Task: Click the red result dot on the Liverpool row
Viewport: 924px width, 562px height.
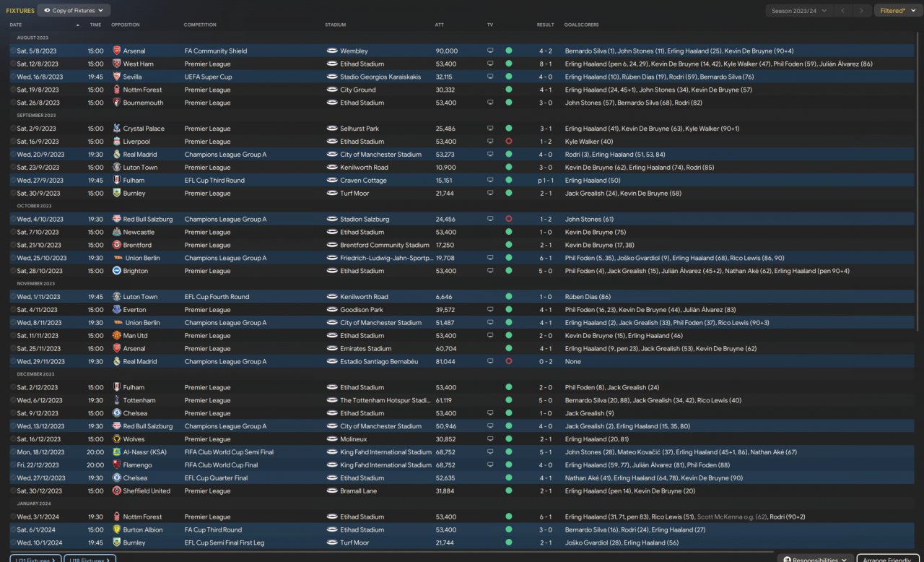Action: [x=509, y=142]
